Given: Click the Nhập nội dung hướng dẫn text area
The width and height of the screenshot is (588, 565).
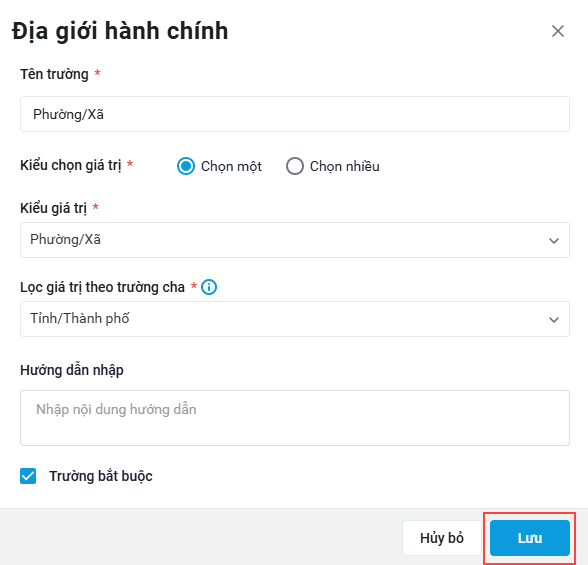Looking at the screenshot, I should pyautogui.click(x=295, y=418).
